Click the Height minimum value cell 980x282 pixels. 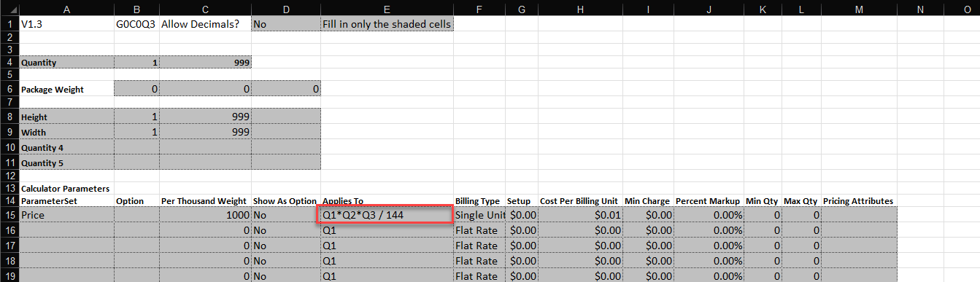(x=136, y=117)
